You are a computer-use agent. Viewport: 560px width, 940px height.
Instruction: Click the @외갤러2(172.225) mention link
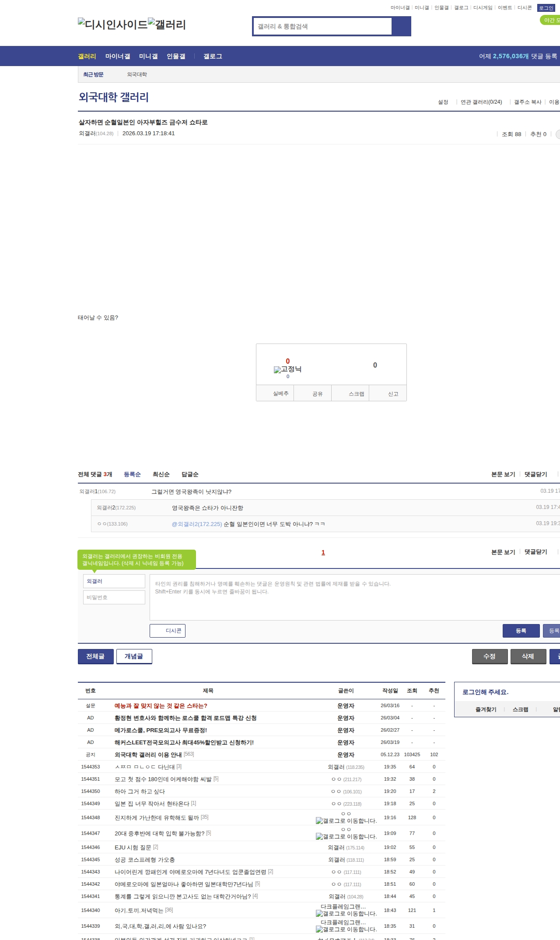pos(197,524)
